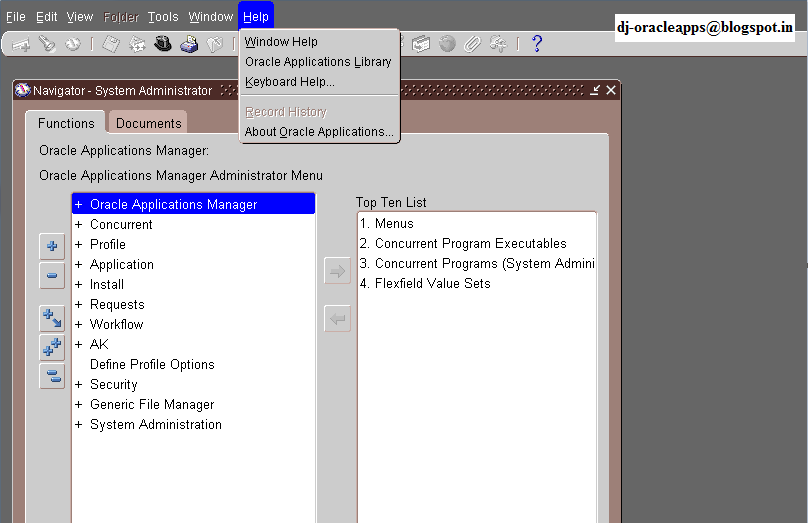The height and width of the screenshot is (523, 808).
Task: Click Remove from List left arrow button
Action: click(x=338, y=318)
